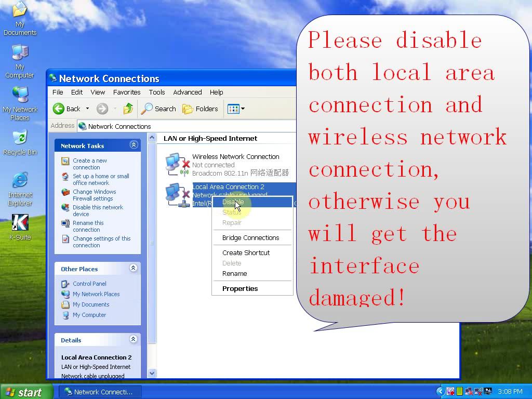Click Change Windows Firewall settings link

pyautogui.click(x=95, y=195)
